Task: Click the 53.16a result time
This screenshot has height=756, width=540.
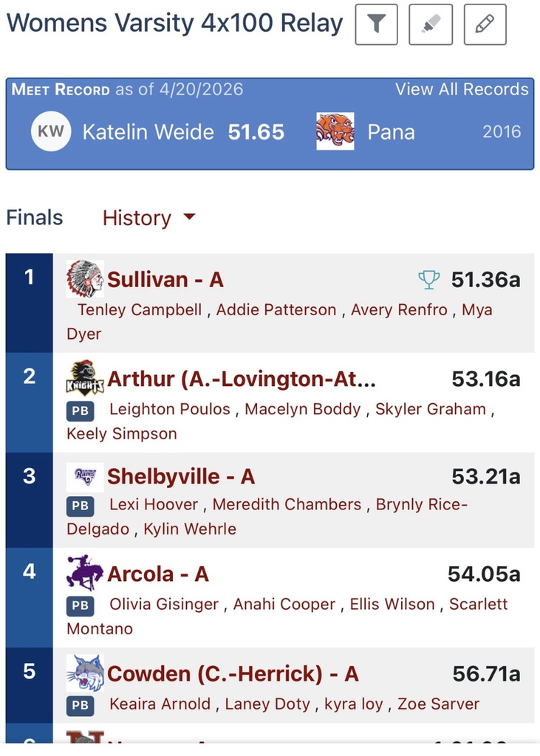Action: point(485,379)
